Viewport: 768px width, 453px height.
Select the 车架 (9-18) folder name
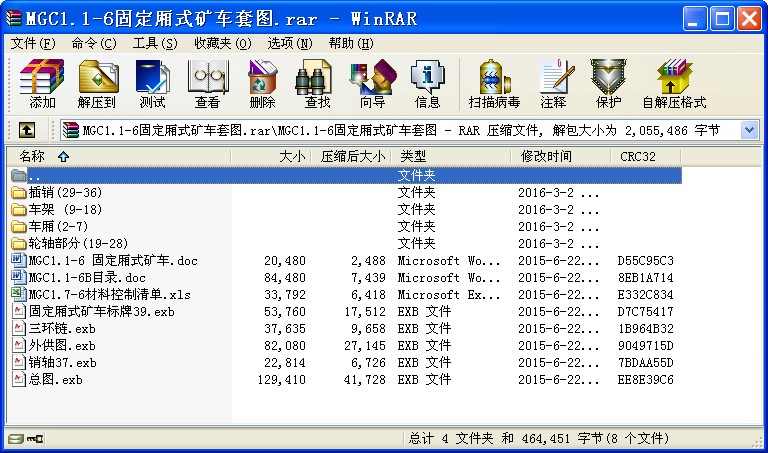[65, 210]
